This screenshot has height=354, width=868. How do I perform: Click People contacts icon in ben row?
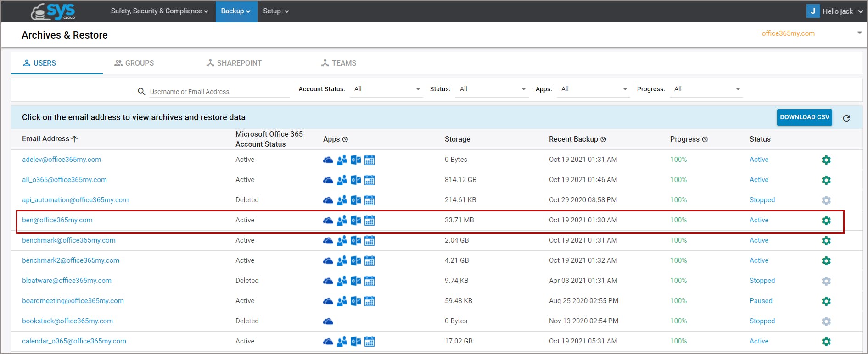click(342, 221)
